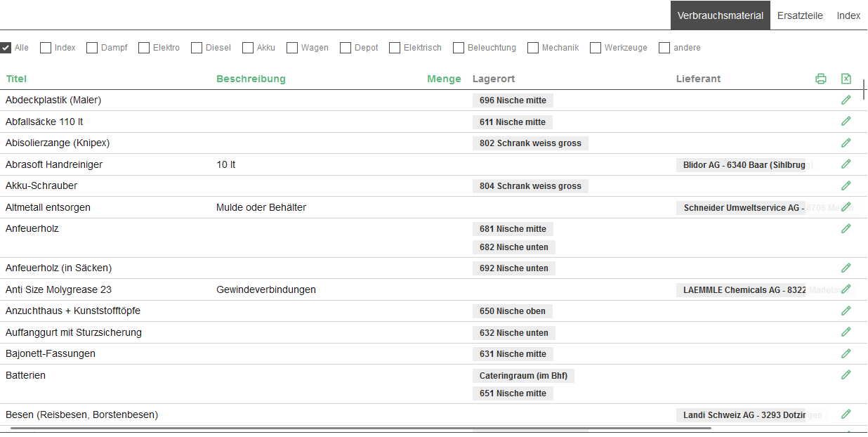868x437 pixels.
Task: Toggle the Wagen filter checkbox
Action: tap(292, 48)
